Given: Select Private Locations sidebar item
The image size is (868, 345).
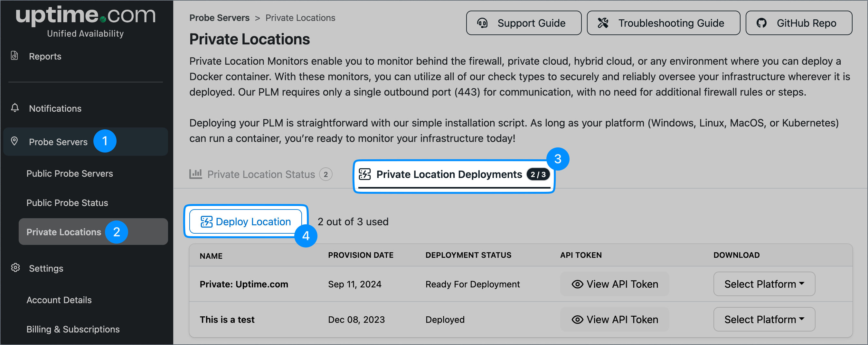Looking at the screenshot, I should pos(93,232).
